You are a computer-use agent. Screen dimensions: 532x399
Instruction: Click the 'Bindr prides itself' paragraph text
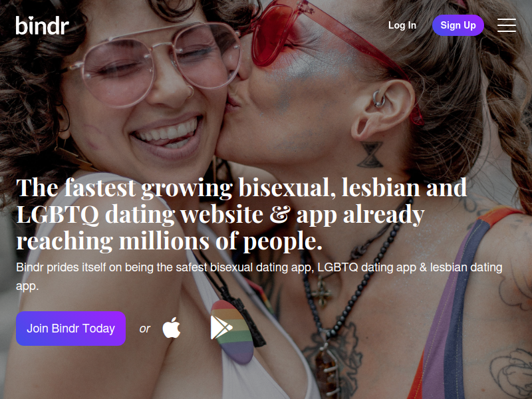259,277
